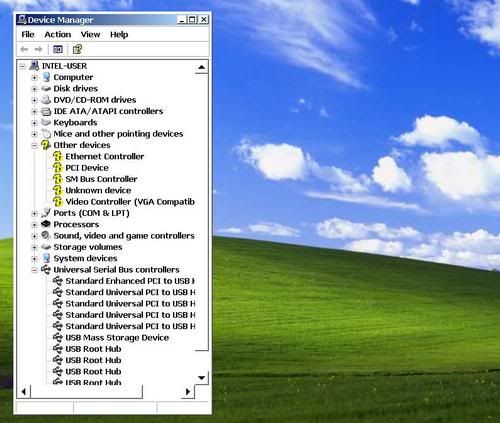The width and height of the screenshot is (500, 423).
Task: Click the Video Controller warning icon
Action: (58, 202)
